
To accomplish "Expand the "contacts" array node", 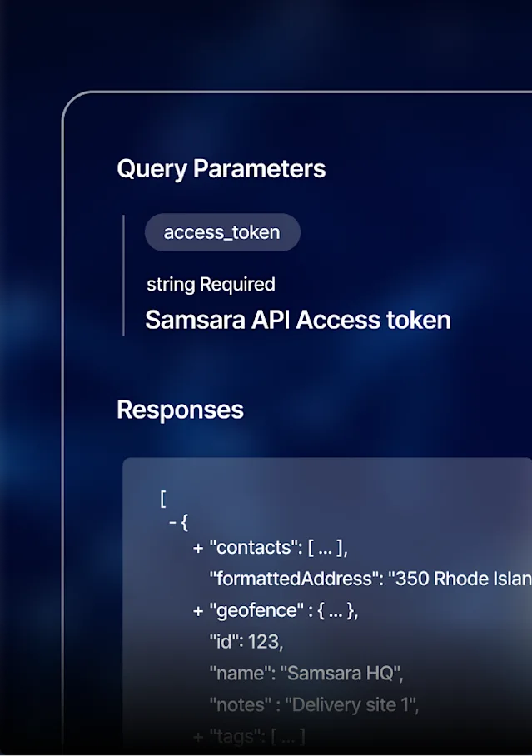I will coord(198,548).
